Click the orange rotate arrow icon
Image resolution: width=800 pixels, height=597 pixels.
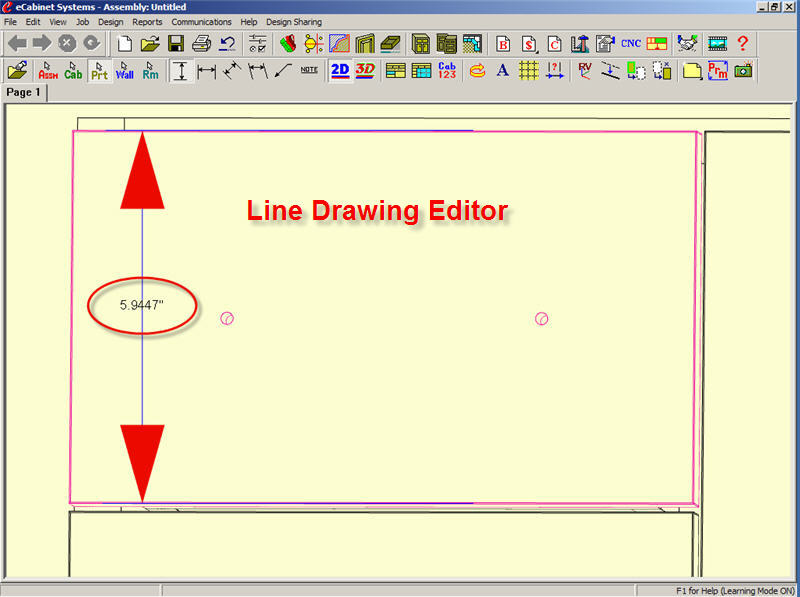(x=478, y=71)
